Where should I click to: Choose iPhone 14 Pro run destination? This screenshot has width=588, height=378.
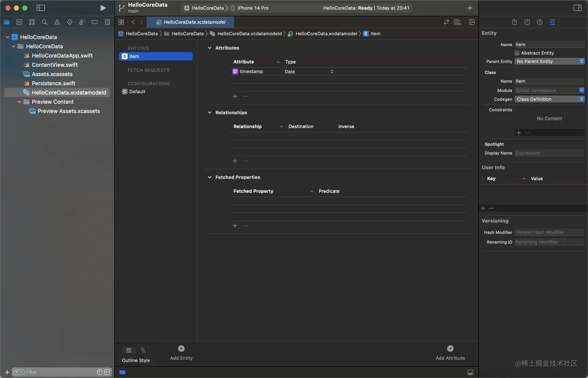250,8
